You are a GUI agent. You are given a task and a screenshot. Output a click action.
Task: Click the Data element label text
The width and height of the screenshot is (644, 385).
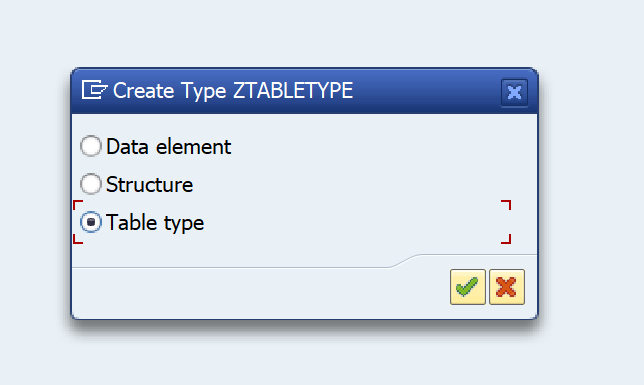pos(168,147)
